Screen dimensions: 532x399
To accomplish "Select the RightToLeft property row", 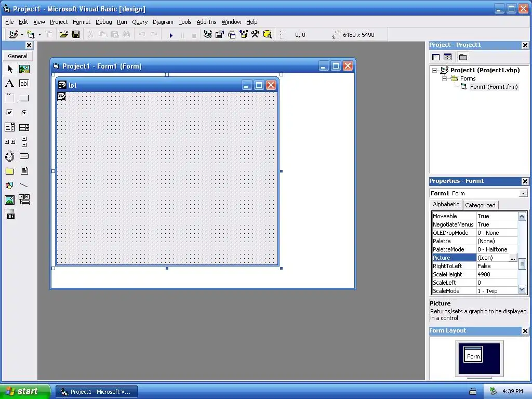I will 475,266.
